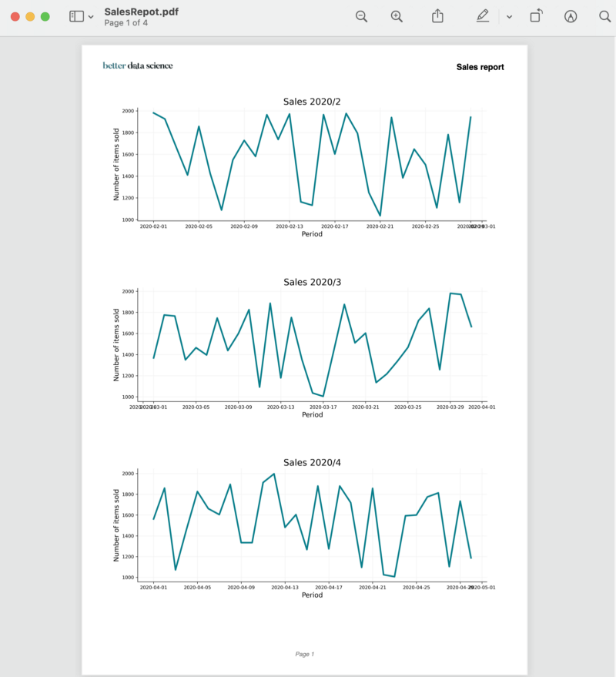Activate the highlight pen tool
This screenshot has height=677, width=616.
pos(483,16)
